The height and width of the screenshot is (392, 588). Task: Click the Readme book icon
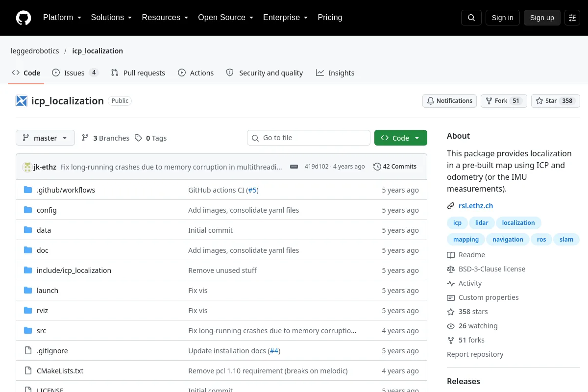click(x=451, y=255)
